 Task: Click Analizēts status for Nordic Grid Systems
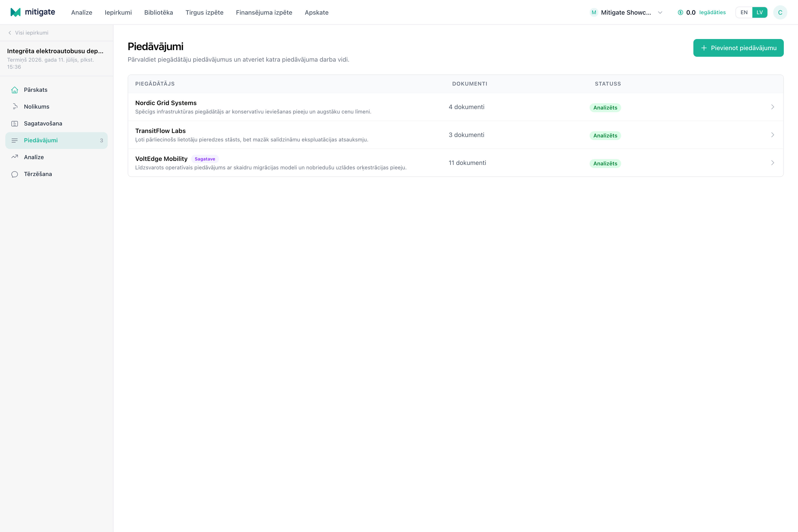pyautogui.click(x=605, y=108)
